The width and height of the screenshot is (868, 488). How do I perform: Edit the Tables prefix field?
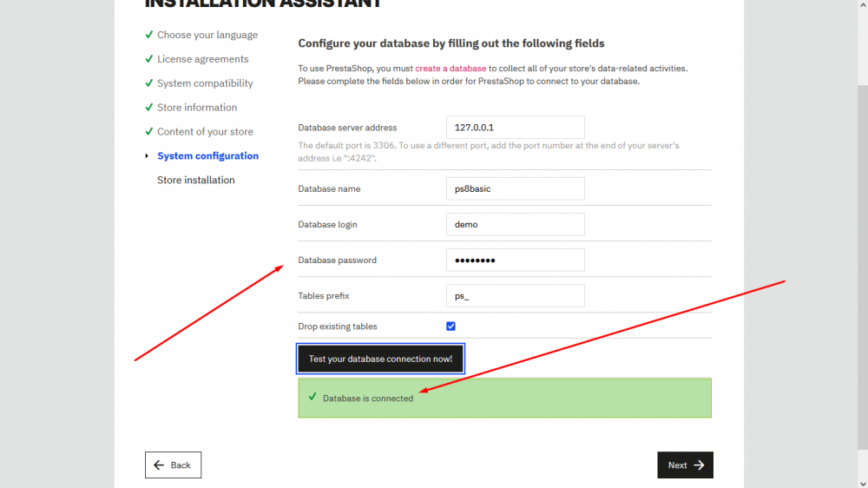pyautogui.click(x=515, y=296)
